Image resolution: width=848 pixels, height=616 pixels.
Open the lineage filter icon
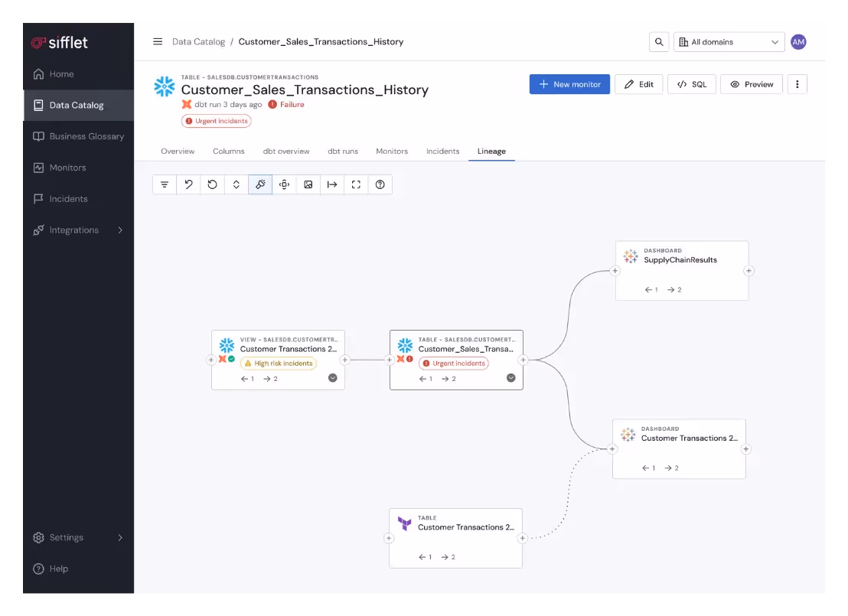(x=165, y=184)
